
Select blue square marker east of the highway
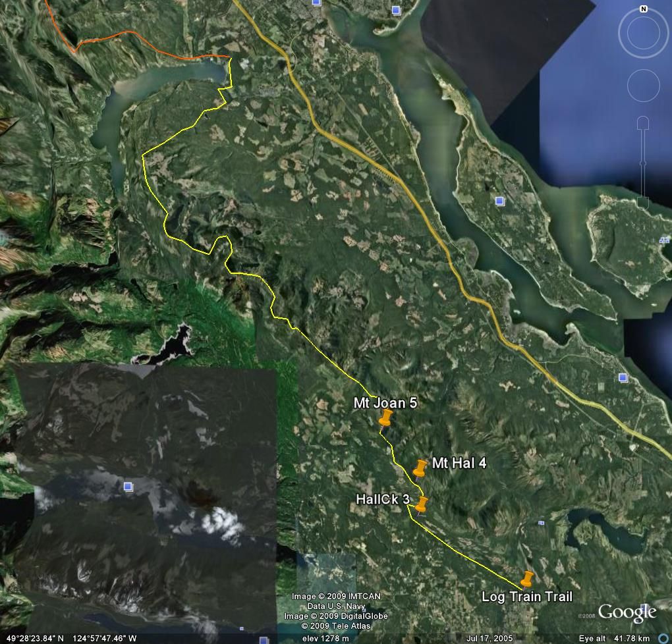click(x=623, y=377)
